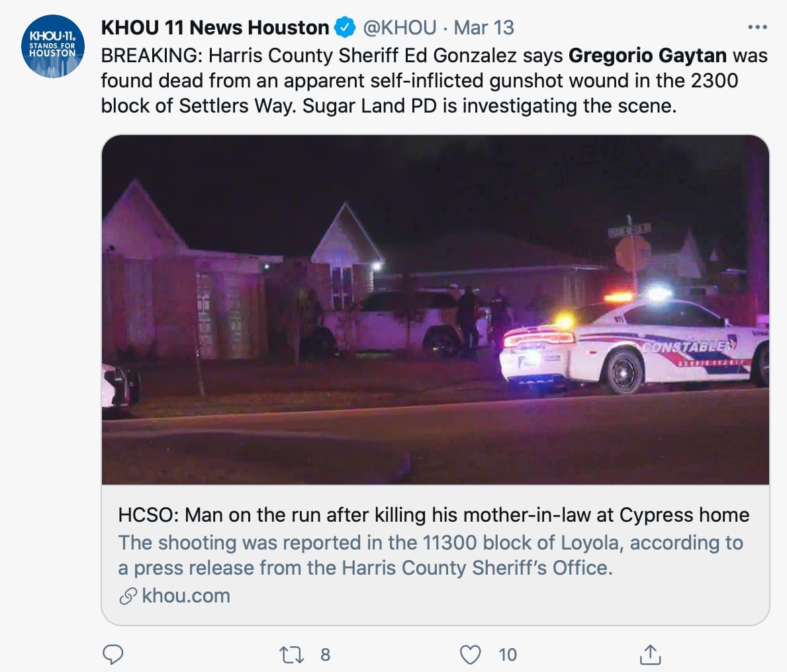The width and height of the screenshot is (787, 672).
Task: Like the tweet with the heart icon
Action: tap(470, 655)
